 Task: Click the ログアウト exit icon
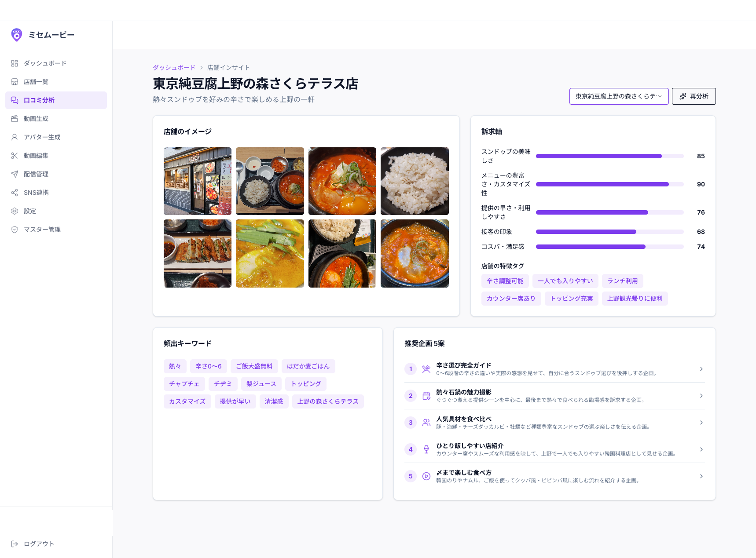[15, 544]
